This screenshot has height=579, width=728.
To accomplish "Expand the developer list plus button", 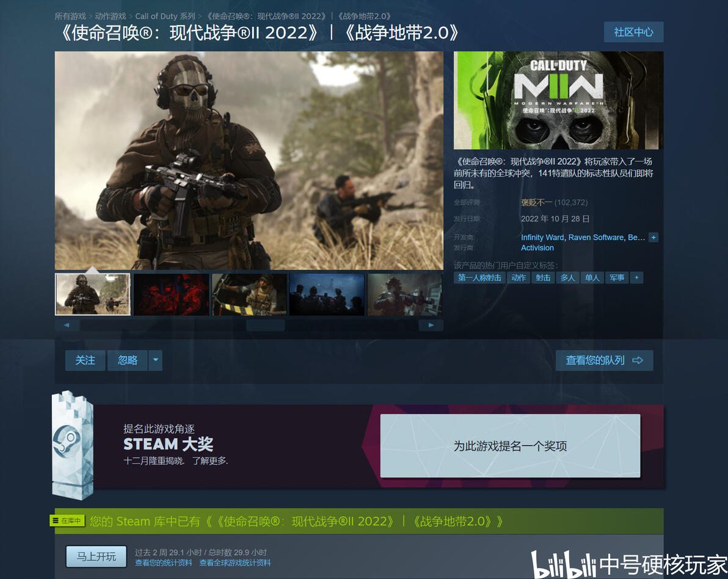I will pos(653,237).
